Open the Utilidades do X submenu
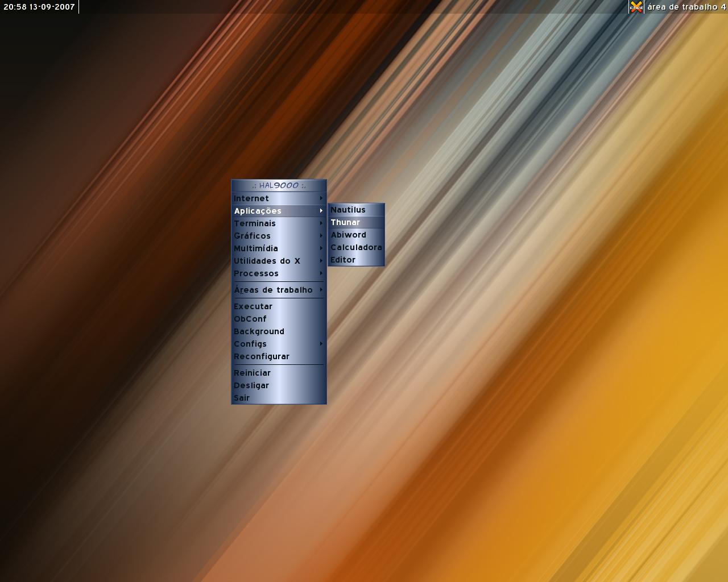 click(279, 261)
